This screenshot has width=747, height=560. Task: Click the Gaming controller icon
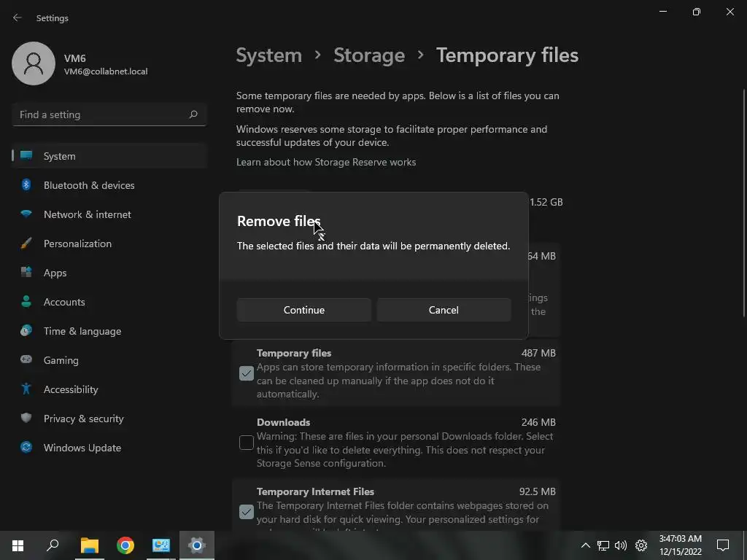click(26, 359)
